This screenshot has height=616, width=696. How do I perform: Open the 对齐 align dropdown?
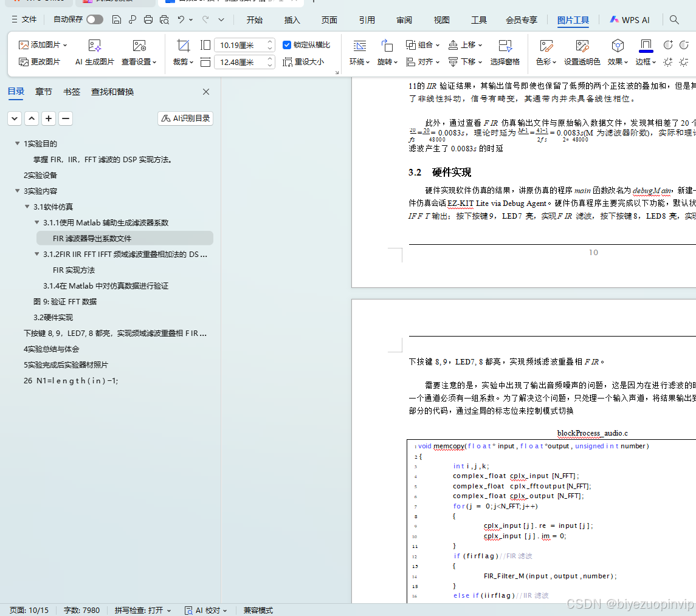click(x=422, y=61)
